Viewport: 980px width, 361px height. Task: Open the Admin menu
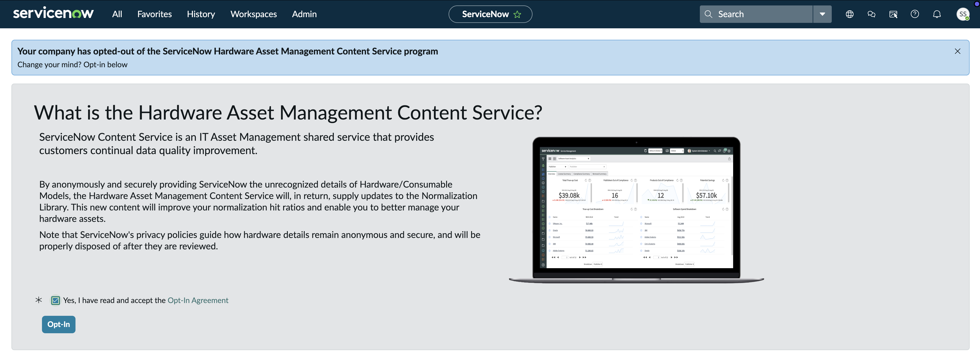coord(304,14)
